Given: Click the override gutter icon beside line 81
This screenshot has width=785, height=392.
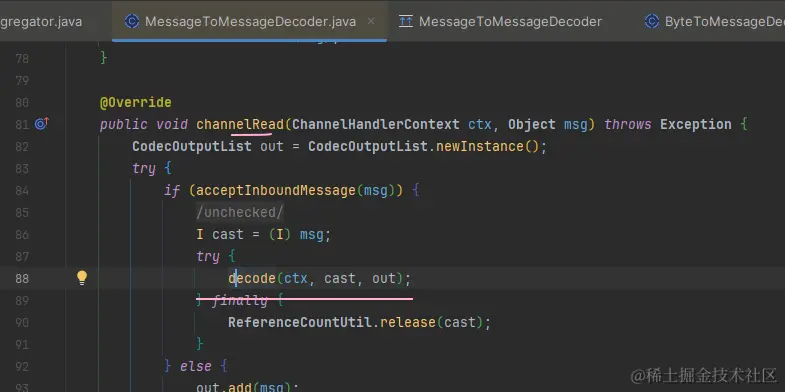Looking at the screenshot, I should pyautogui.click(x=42, y=123).
